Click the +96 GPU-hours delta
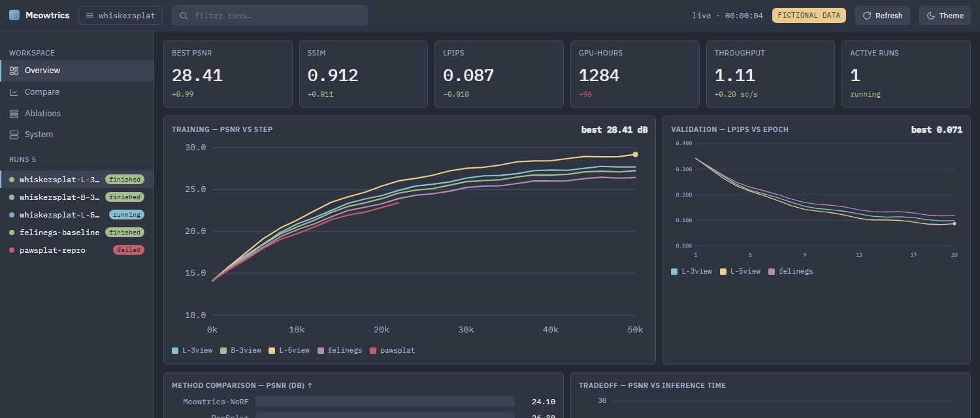The height and width of the screenshot is (418, 980). point(586,94)
